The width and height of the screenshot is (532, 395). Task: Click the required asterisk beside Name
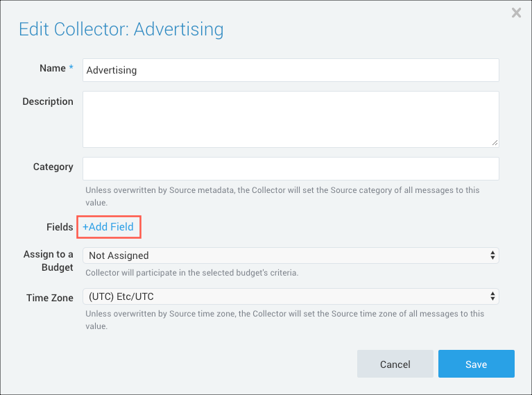point(71,68)
